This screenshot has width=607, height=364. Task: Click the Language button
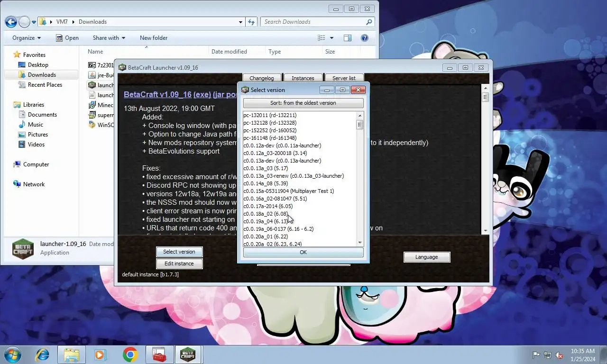tap(427, 257)
